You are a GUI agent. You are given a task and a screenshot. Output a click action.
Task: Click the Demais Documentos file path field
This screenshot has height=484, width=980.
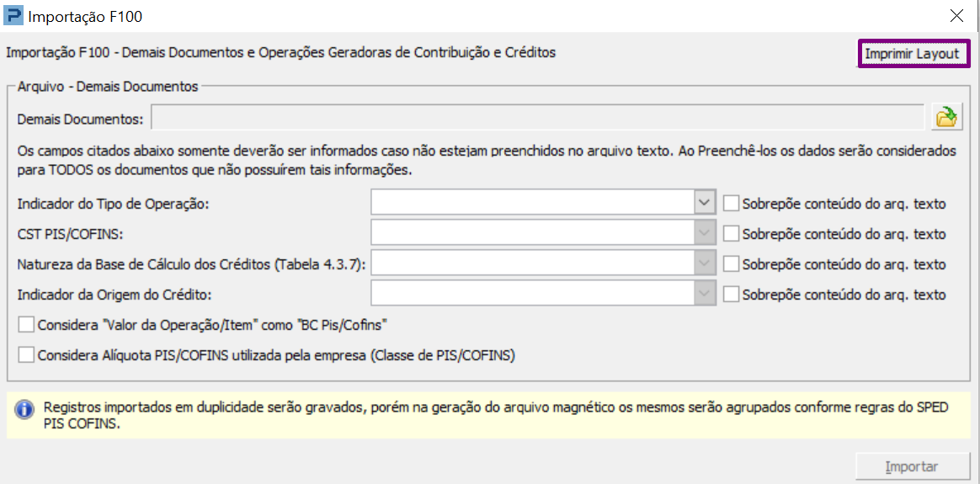(537, 118)
